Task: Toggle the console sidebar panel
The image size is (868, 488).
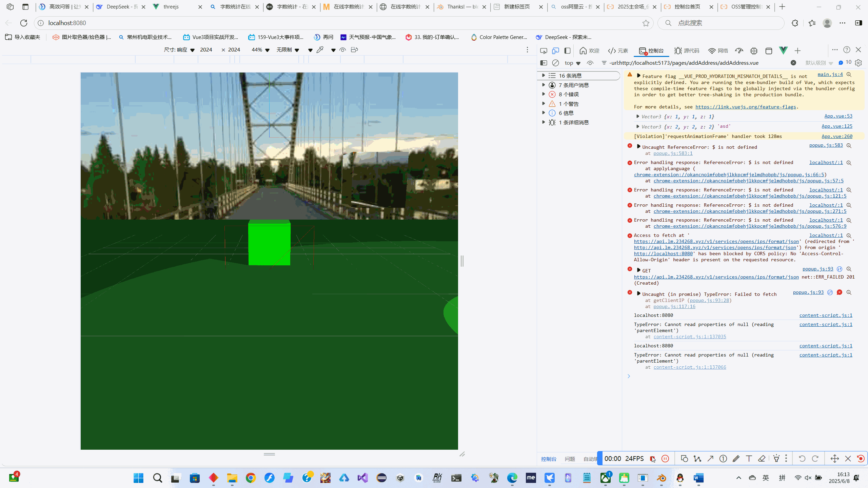Action: coord(544,63)
